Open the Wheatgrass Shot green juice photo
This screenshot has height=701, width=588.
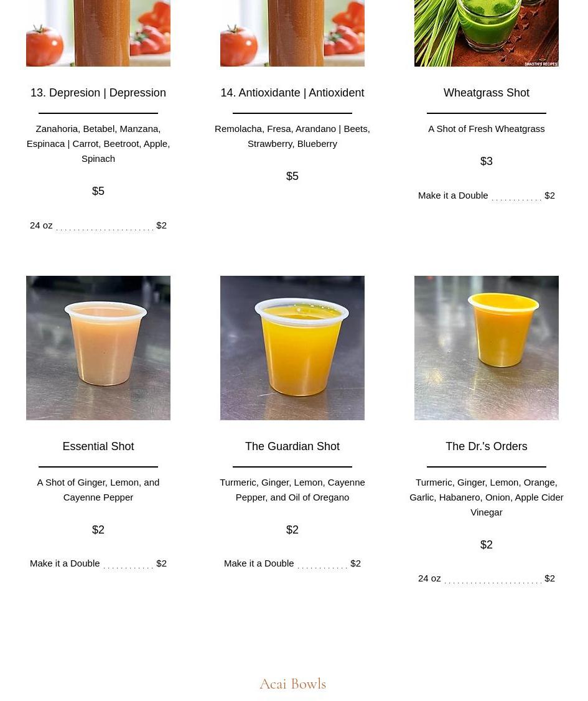[x=486, y=33]
